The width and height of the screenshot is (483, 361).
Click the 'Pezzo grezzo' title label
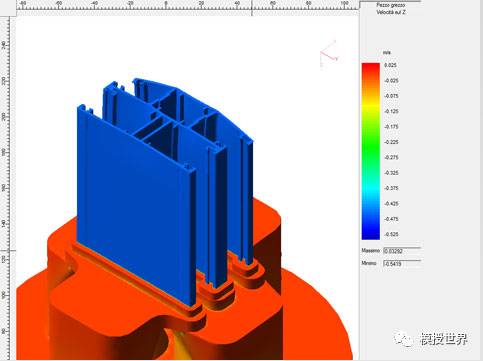click(391, 5)
